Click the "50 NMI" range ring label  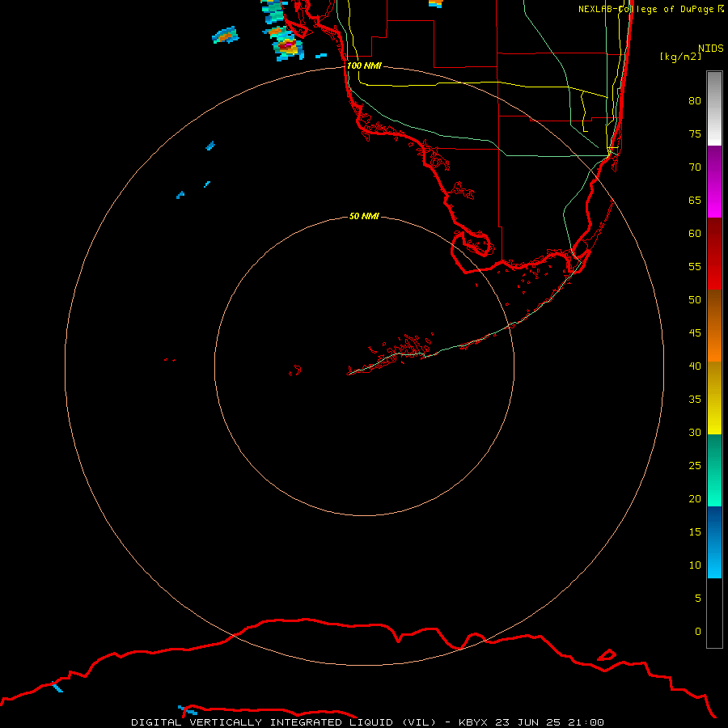tap(364, 216)
